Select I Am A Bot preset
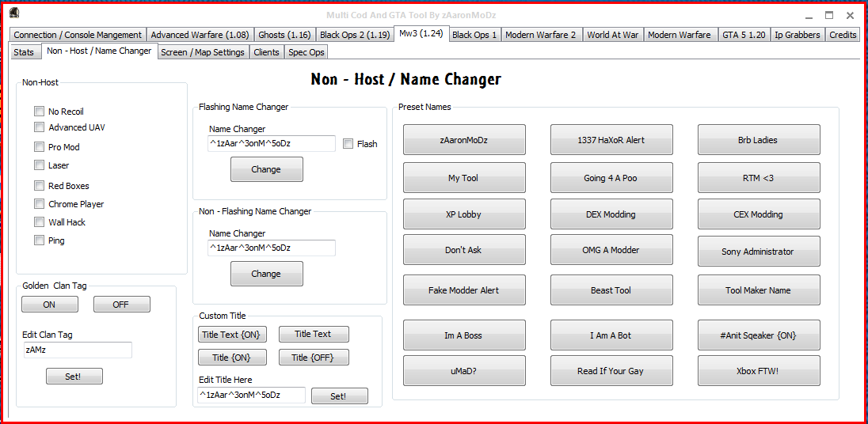Screen dimensions: 868x424 611,335
